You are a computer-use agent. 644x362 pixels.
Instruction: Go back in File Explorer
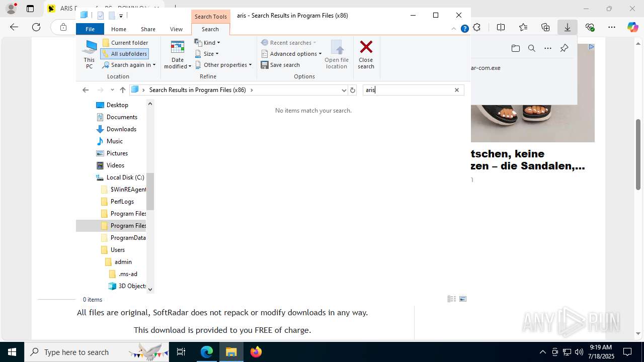click(x=86, y=90)
